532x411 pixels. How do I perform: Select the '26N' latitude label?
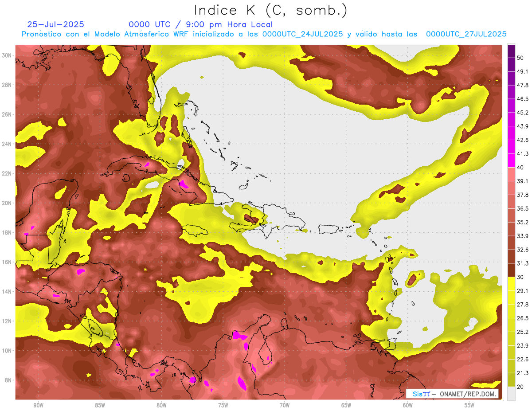point(7,114)
